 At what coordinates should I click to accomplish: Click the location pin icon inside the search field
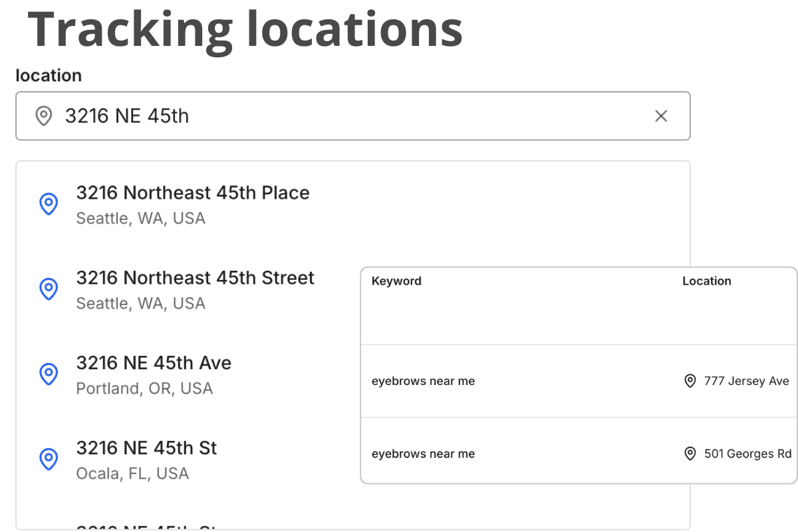pos(43,116)
